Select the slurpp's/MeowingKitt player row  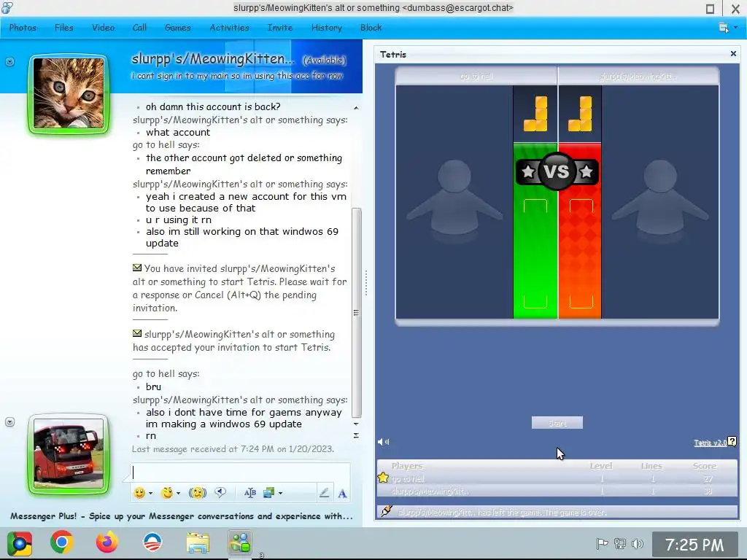point(557,491)
